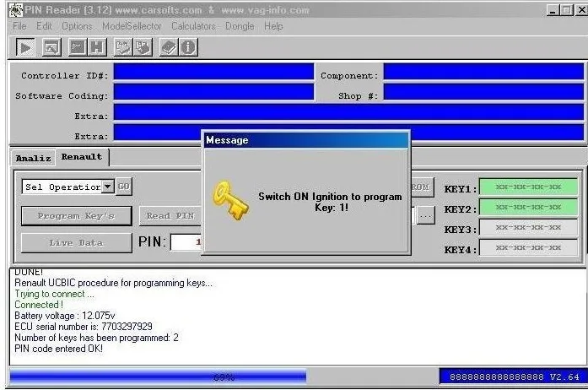Click the Message dialog title bar
This screenshot has height=390, width=588.
point(306,140)
